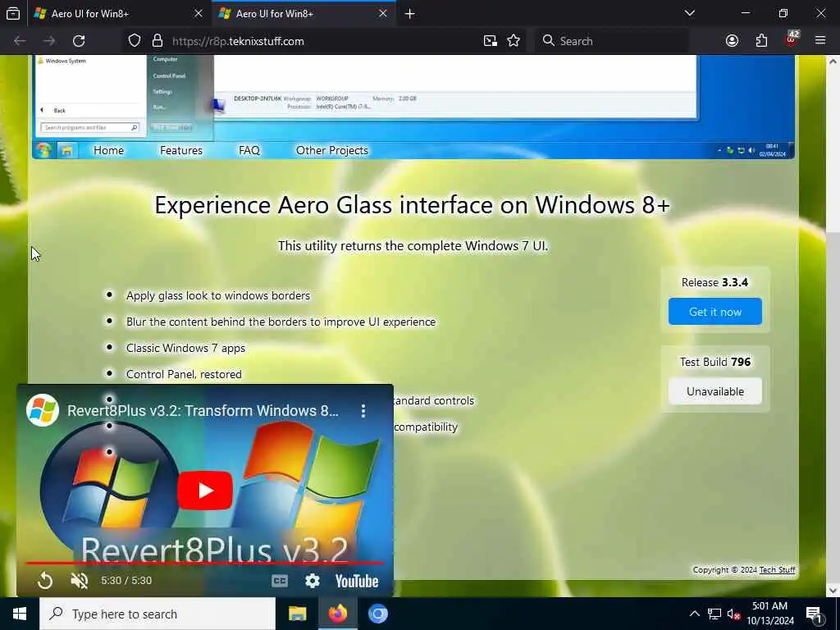Click Firefox icon in taskbar

337,614
